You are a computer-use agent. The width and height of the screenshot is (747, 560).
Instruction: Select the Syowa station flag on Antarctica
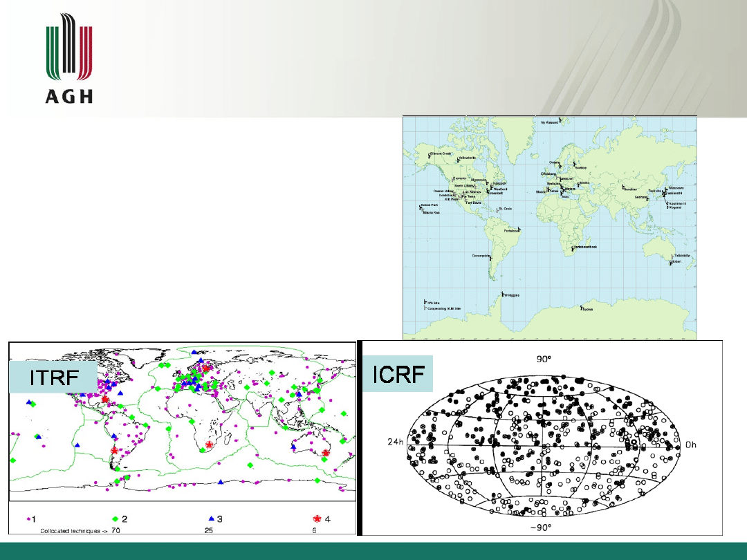click(581, 308)
